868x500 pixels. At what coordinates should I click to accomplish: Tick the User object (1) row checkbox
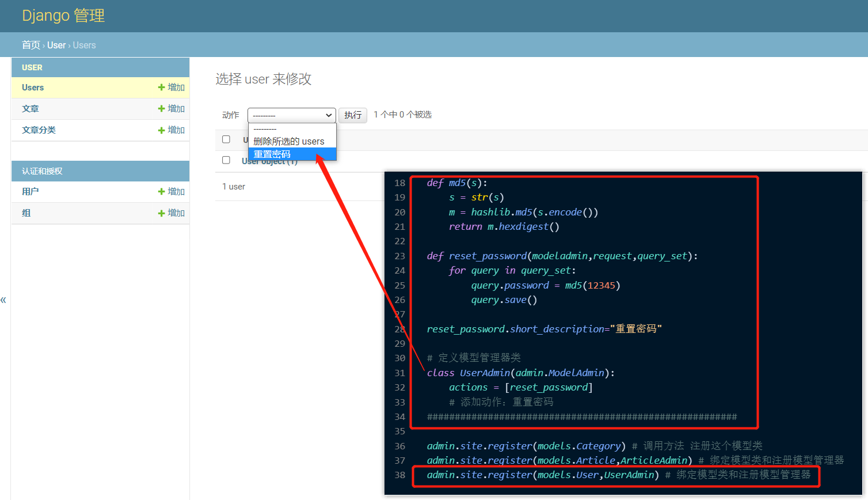coord(226,160)
